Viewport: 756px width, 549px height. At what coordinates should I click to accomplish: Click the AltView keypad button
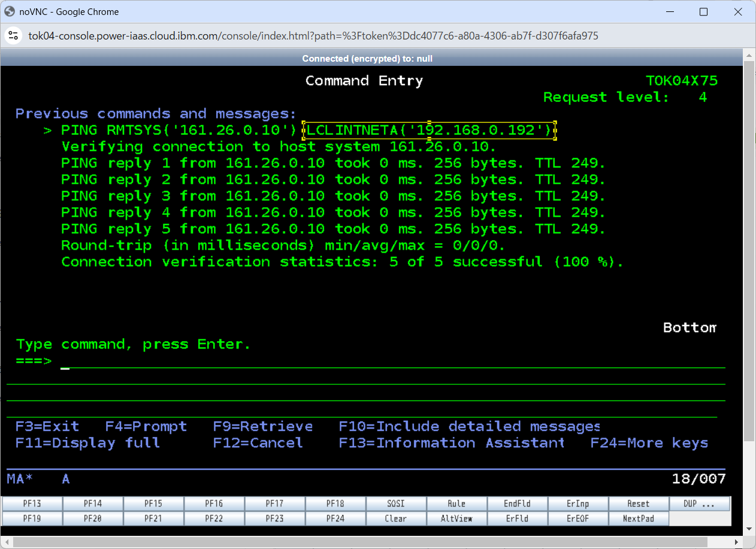point(456,518)
